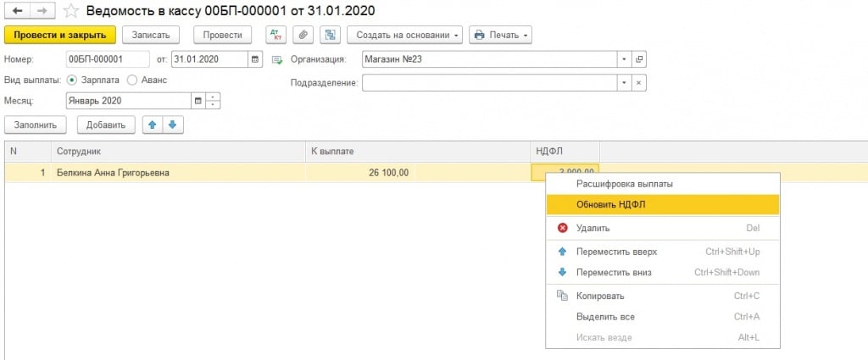The width and height of the screenshot is (868, 360).
Task: Click the forward navigation arrow
Action: point(40,11)
